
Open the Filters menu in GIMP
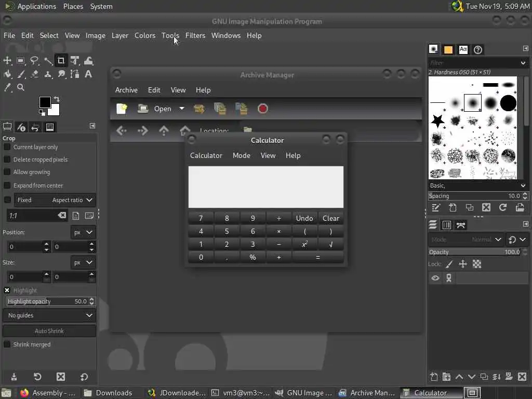tap(195, 35)
